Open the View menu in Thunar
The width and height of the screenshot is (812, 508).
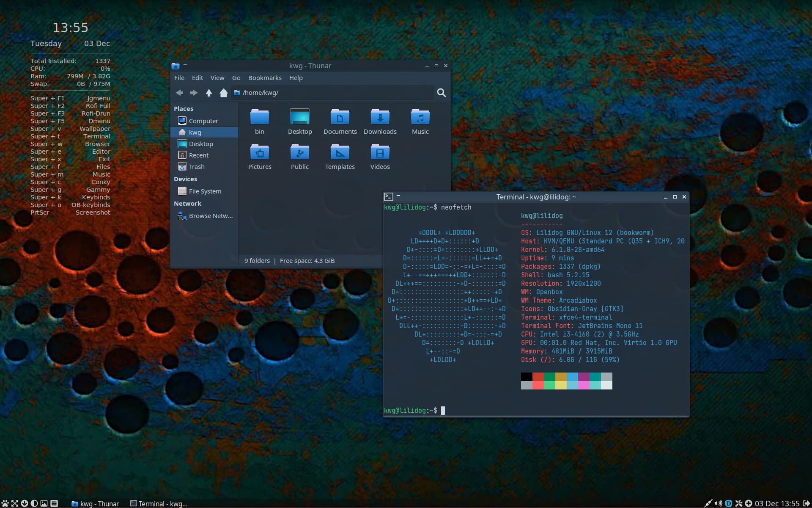tap(217, 78)
